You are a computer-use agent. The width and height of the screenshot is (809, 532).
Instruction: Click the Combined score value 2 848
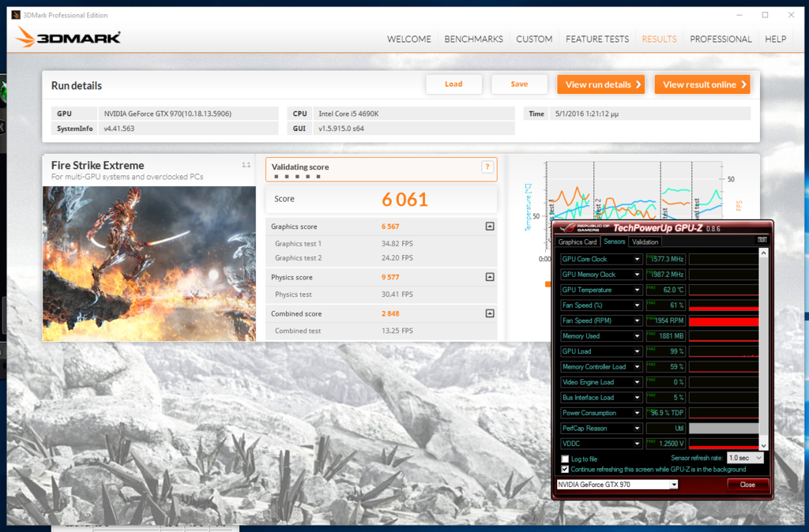(390, 313)
